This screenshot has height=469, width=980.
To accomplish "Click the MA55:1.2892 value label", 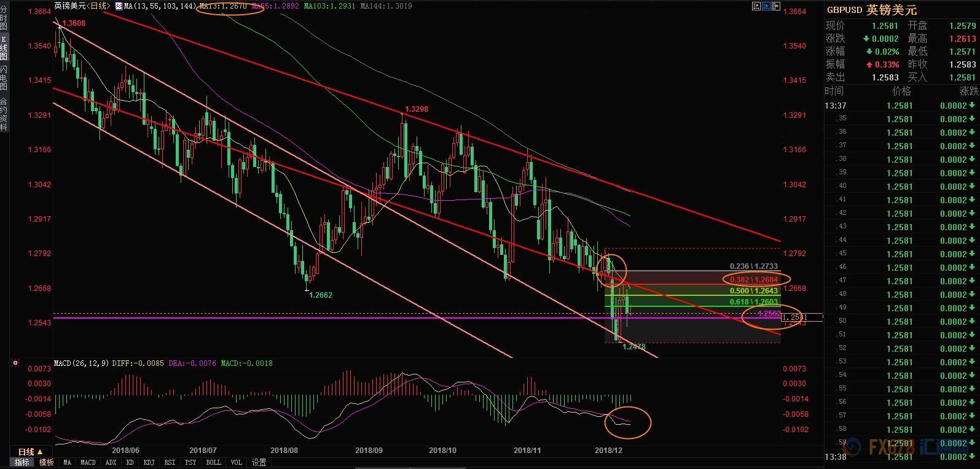I will 275,6.
